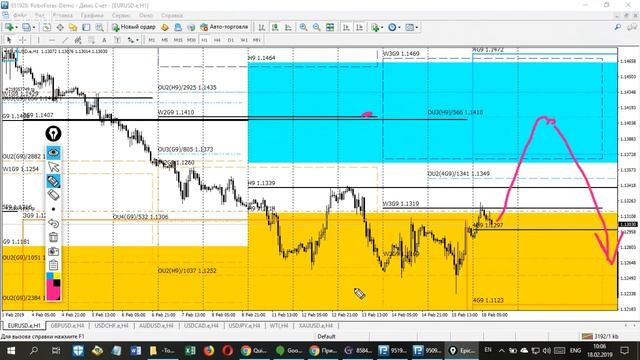Open the Сервис menu
The height and width of the screenshot is (360, 640).
(x=121, y=16)
